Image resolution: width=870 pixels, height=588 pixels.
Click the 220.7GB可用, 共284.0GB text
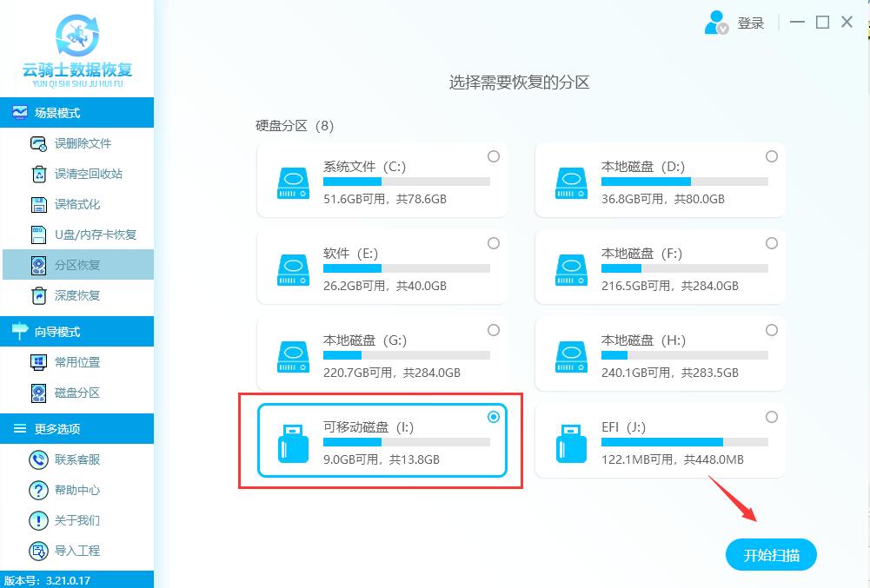pyautogui.click(x=392, y=373)
